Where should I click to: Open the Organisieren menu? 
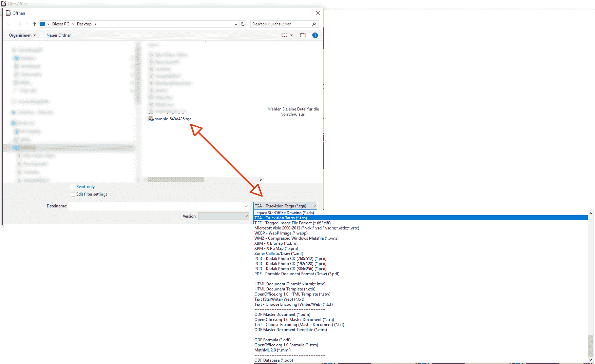click(x=22, y=35)
